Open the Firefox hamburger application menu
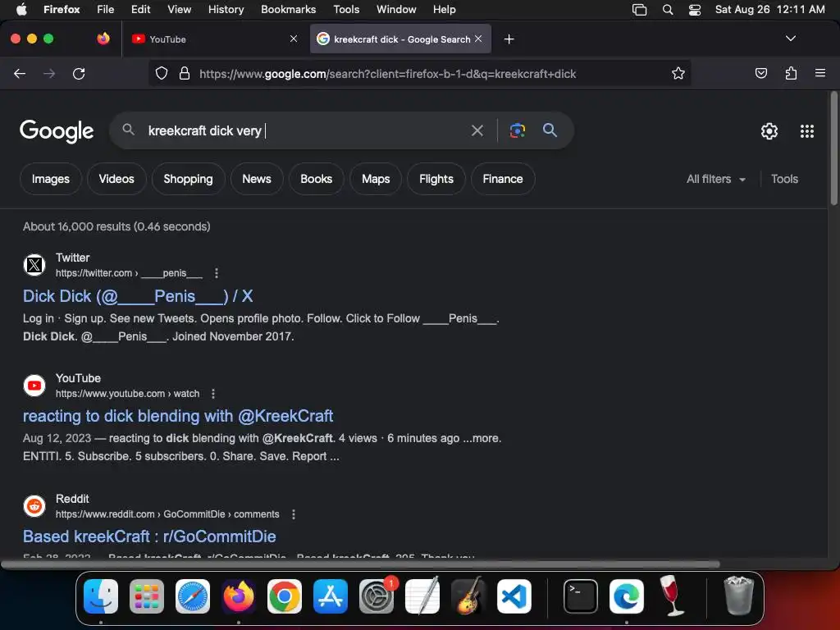840x630 pixels. tap(819, 73)
